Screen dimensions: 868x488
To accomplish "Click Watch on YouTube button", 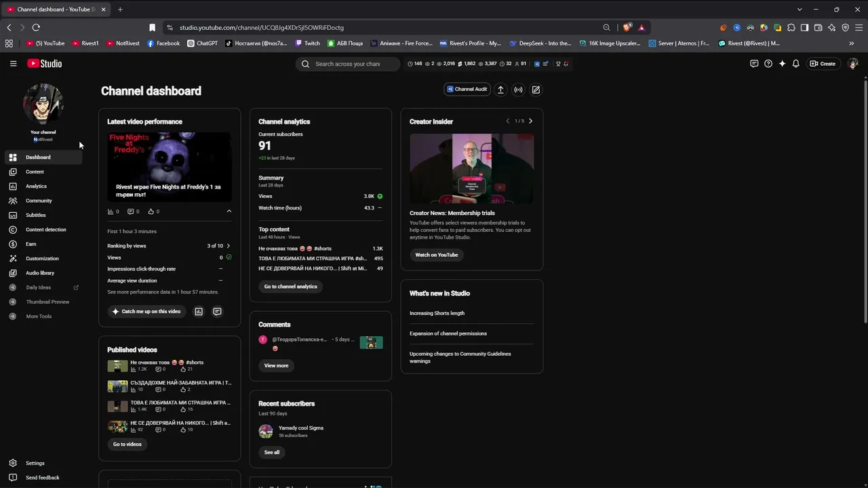I will coord(437,255).
